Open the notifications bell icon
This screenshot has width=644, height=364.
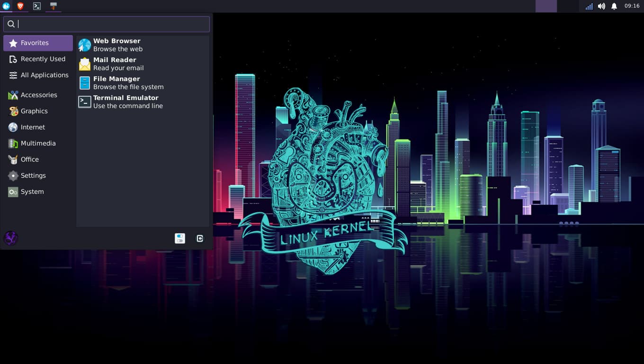click(614, 6)
